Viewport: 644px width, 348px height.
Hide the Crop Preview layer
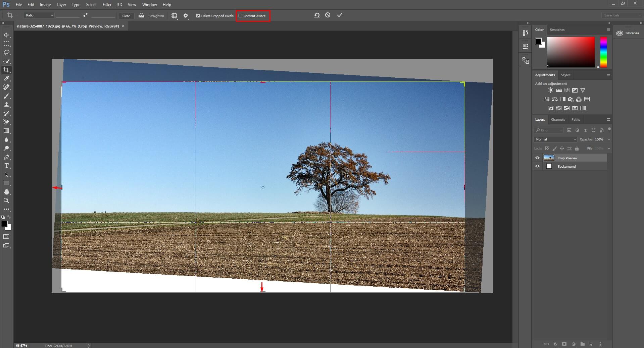[x=537, y=158]
